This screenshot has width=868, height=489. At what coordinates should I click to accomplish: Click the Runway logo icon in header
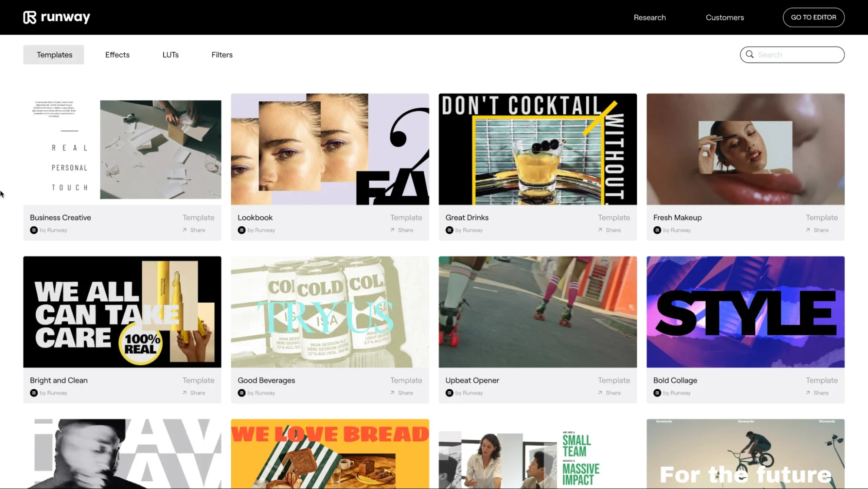coord(30,17)
